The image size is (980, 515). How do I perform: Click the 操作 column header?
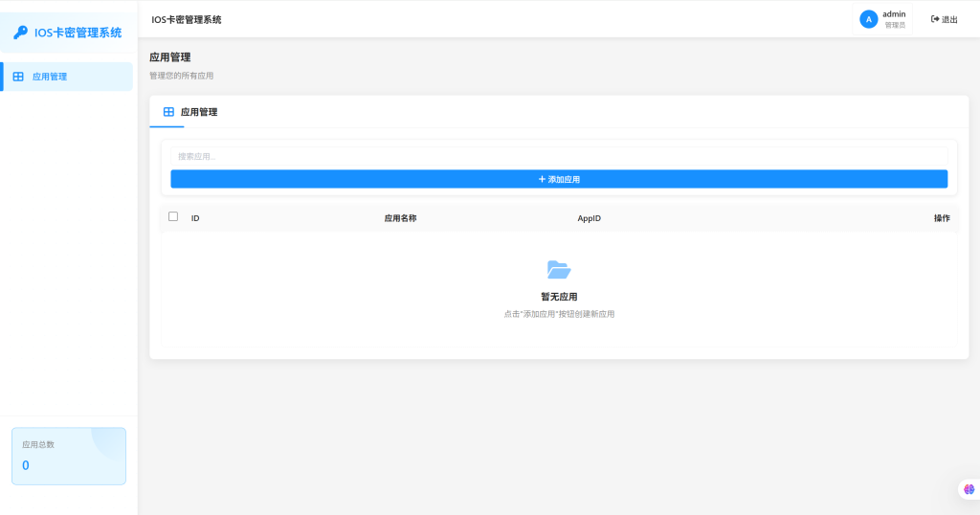coord(942,218)
